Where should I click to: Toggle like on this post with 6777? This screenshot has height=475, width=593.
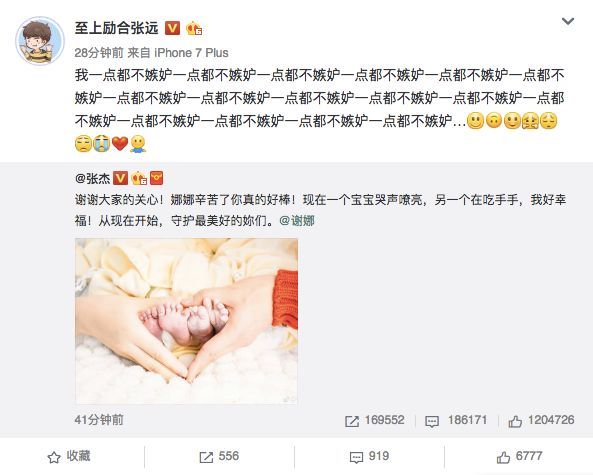click(x=520, y=456)
